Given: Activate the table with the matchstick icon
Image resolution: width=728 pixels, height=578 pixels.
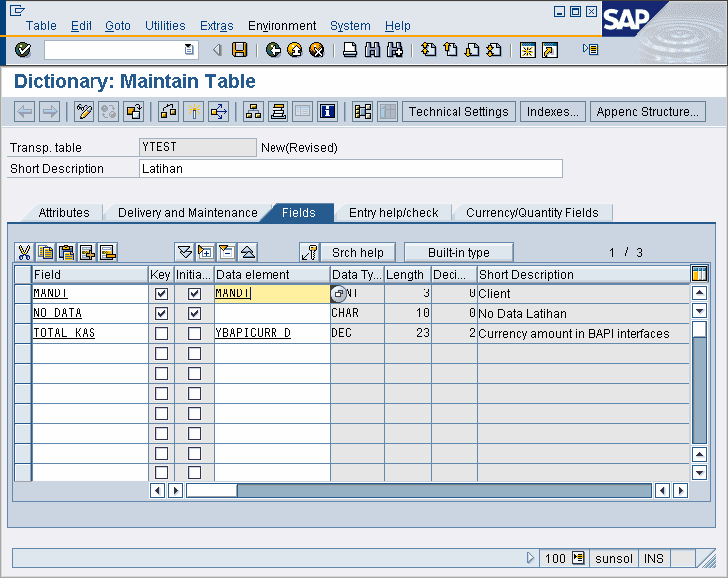Looking at the screenshot, I should pyautogui.click(x=194, y=111).
